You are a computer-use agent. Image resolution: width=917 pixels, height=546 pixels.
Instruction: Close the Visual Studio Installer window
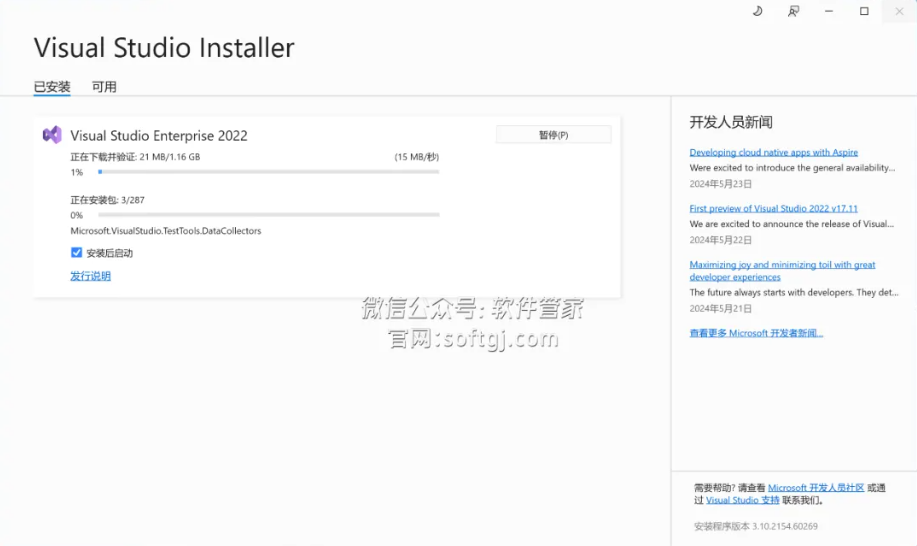[899, 11]
